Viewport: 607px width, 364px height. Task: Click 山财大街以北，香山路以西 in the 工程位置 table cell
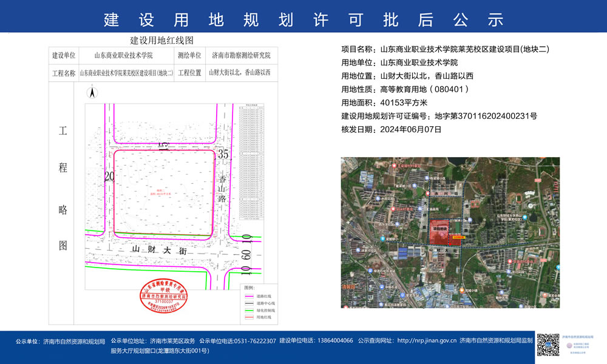click(240, 72)
